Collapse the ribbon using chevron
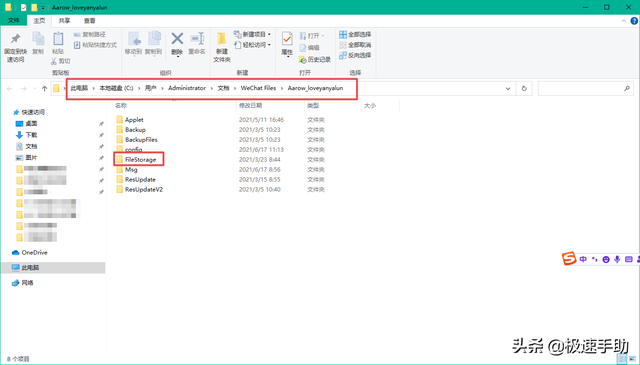This screenshot has width=640, height=365. (x=623, y=21)
